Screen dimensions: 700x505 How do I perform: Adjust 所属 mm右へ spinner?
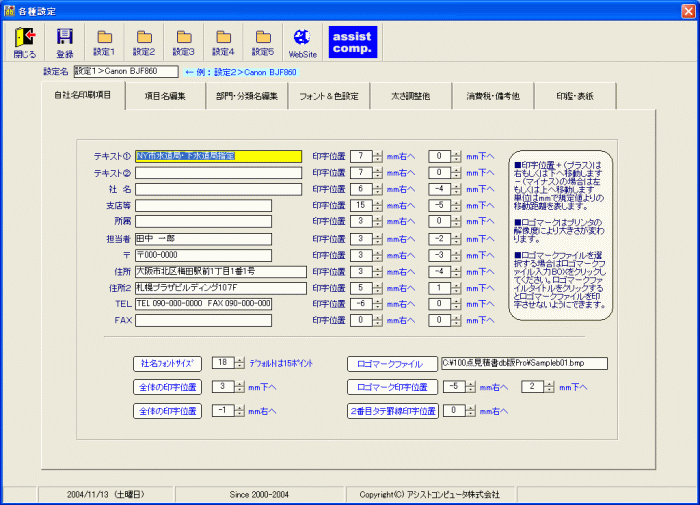pyautogui.click(x=378, y=221)
